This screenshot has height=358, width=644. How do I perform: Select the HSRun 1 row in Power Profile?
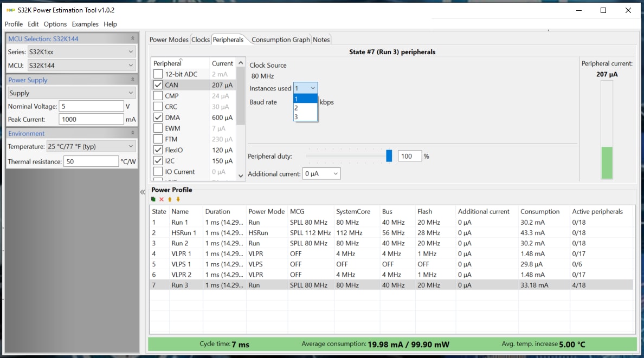[184, 233]
